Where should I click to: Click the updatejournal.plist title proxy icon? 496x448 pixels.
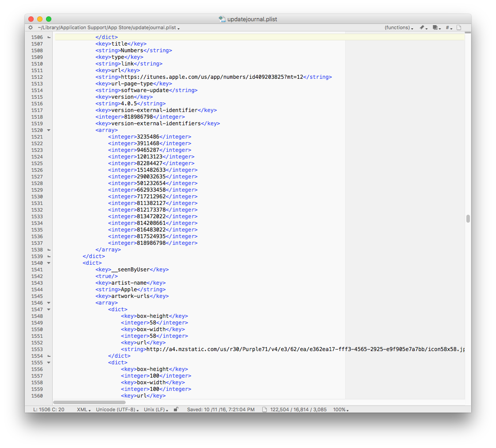[x=222, y=19]
